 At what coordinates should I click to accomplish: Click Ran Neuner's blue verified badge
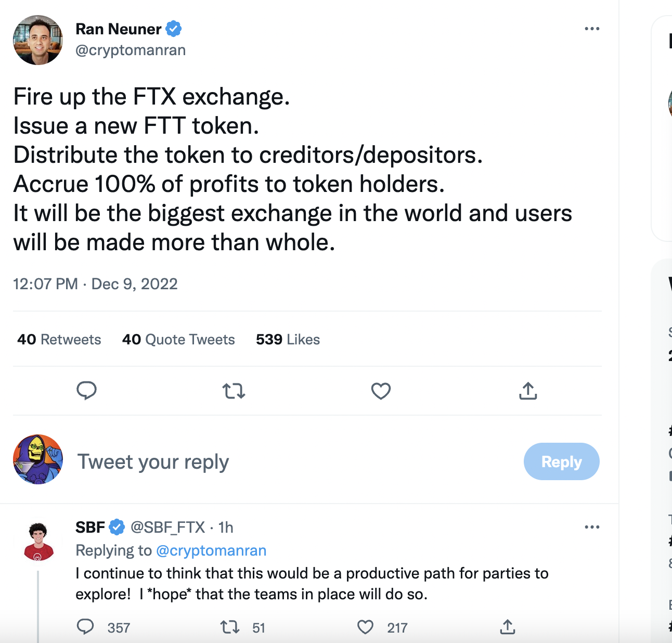(x=173, y=29)
